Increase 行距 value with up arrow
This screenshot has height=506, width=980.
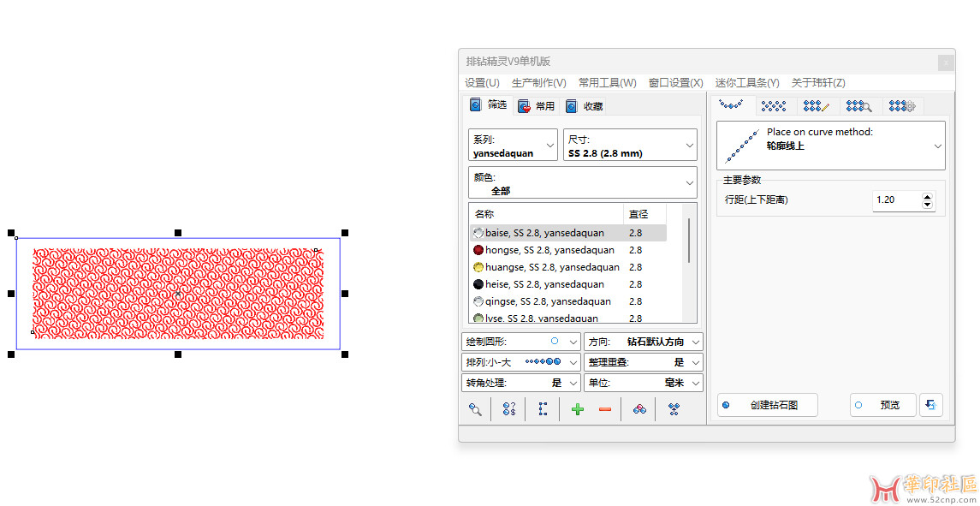coord(928,196)
